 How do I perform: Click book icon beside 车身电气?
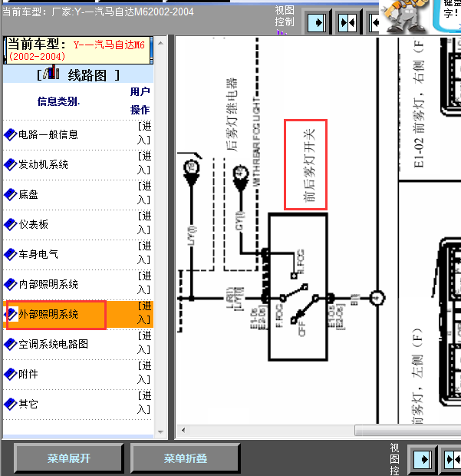coord(10,254)
